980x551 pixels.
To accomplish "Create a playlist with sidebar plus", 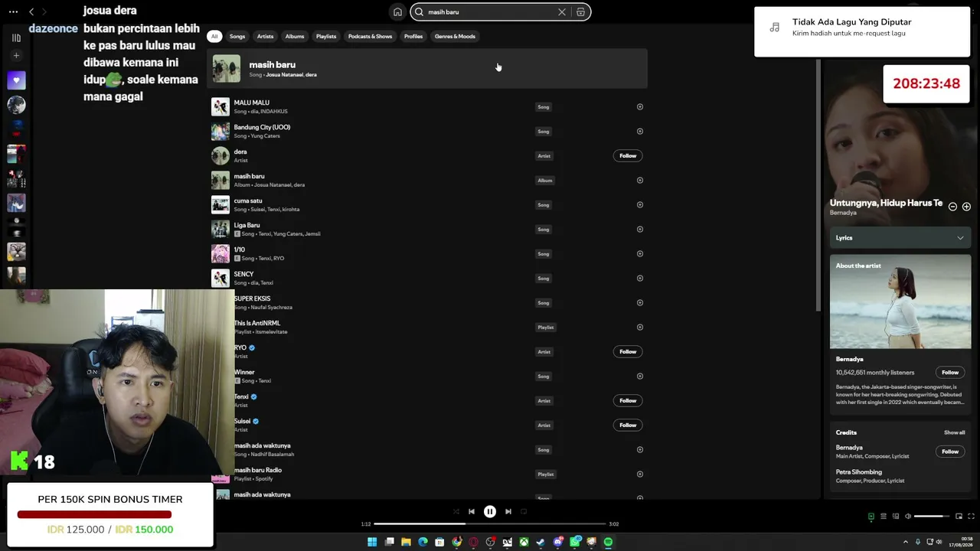I will tap(16, 55).
